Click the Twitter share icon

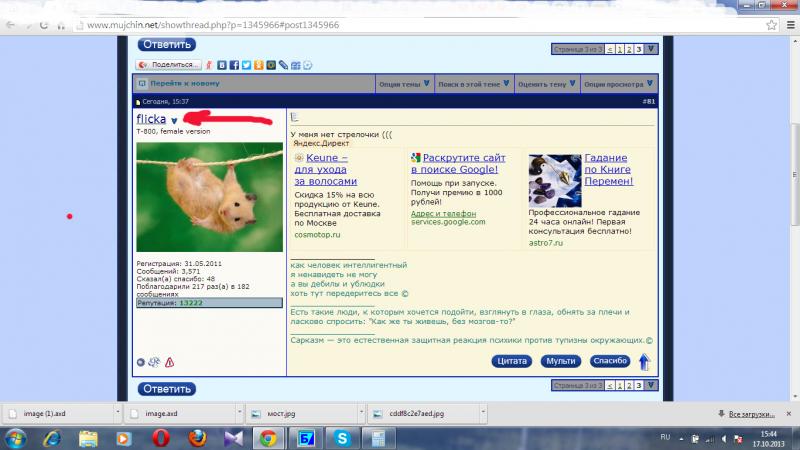[246, 65]
